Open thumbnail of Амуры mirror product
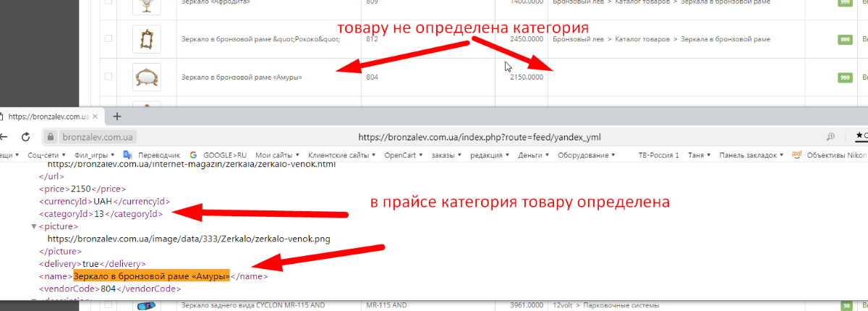 pyautogui.click(x=147, y=77)
